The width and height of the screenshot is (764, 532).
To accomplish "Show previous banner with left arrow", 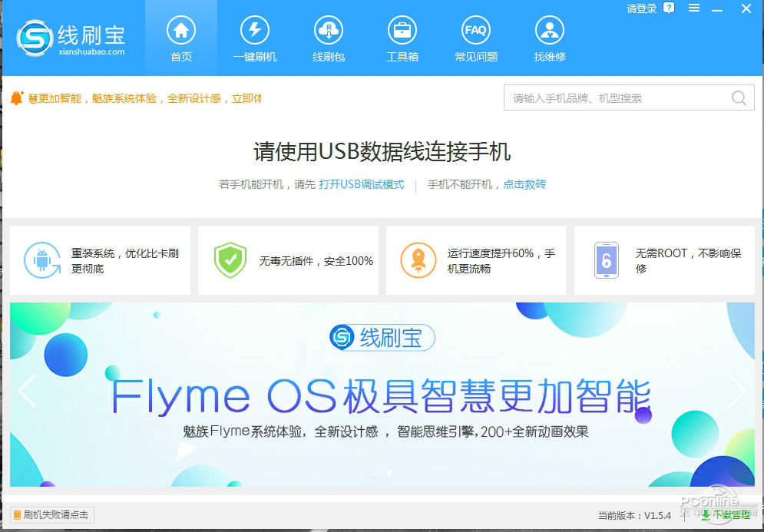I will coord(28,391).
